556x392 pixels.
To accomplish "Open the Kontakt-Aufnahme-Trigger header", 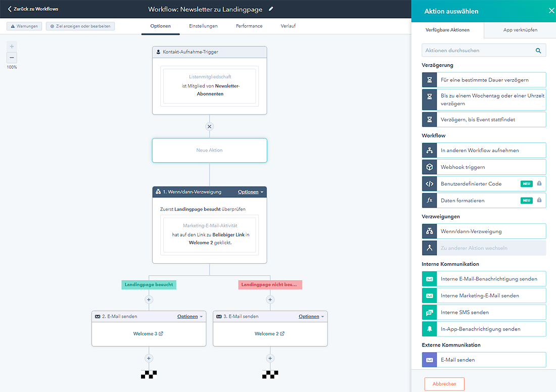I will (x=210, y=52).
